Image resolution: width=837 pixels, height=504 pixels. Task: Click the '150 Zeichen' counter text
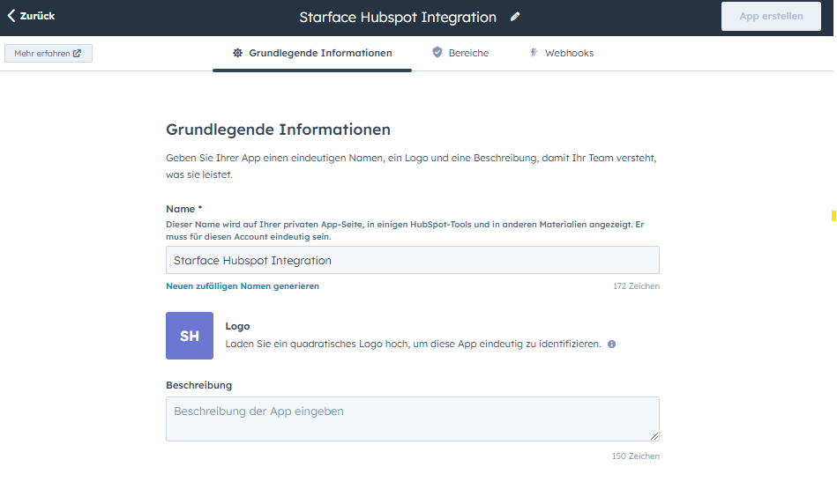pyautogui.click(x=636, y=456)
